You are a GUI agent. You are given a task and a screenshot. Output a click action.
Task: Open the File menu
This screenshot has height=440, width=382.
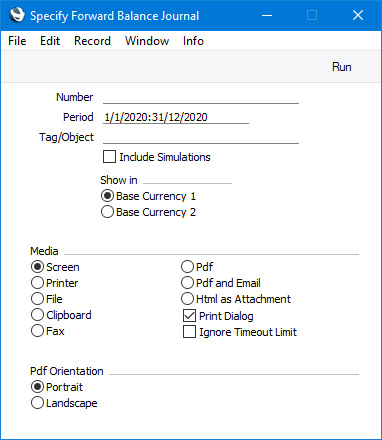click(x=17, y=41)
